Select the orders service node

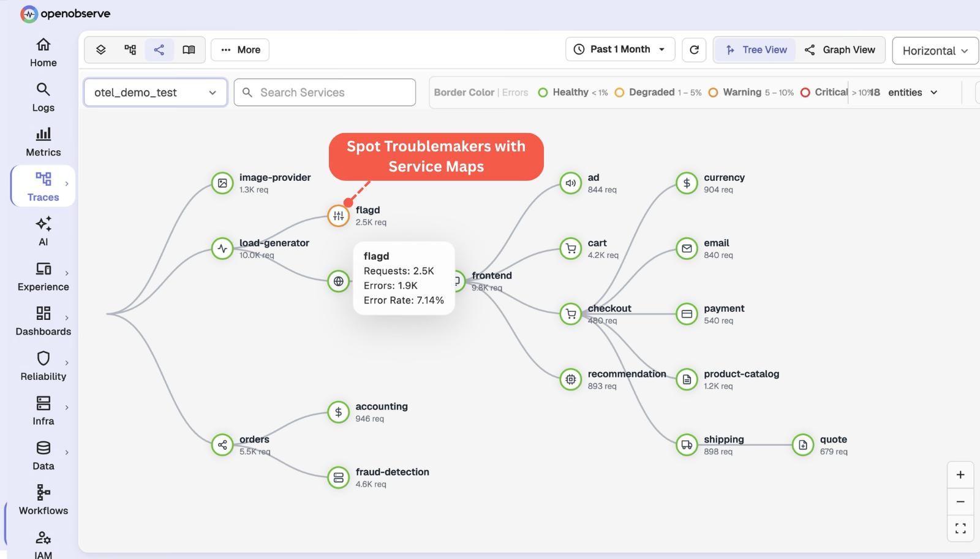coord(222,445)
